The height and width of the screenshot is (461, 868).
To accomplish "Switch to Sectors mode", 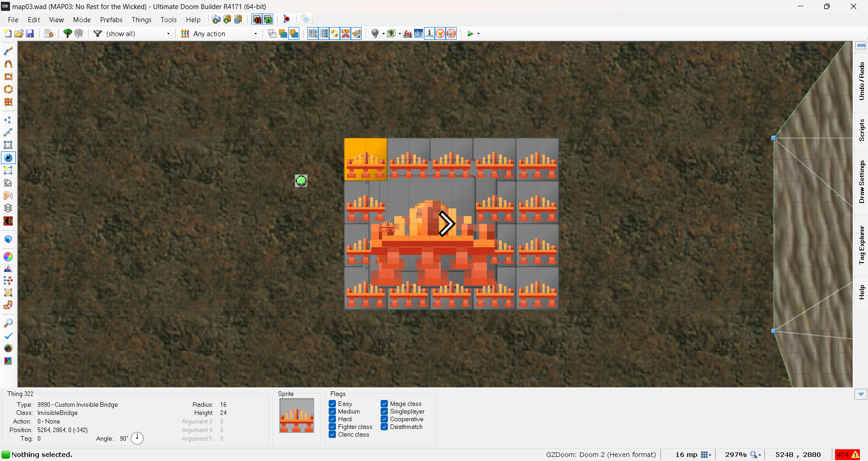I will point(8,145).
